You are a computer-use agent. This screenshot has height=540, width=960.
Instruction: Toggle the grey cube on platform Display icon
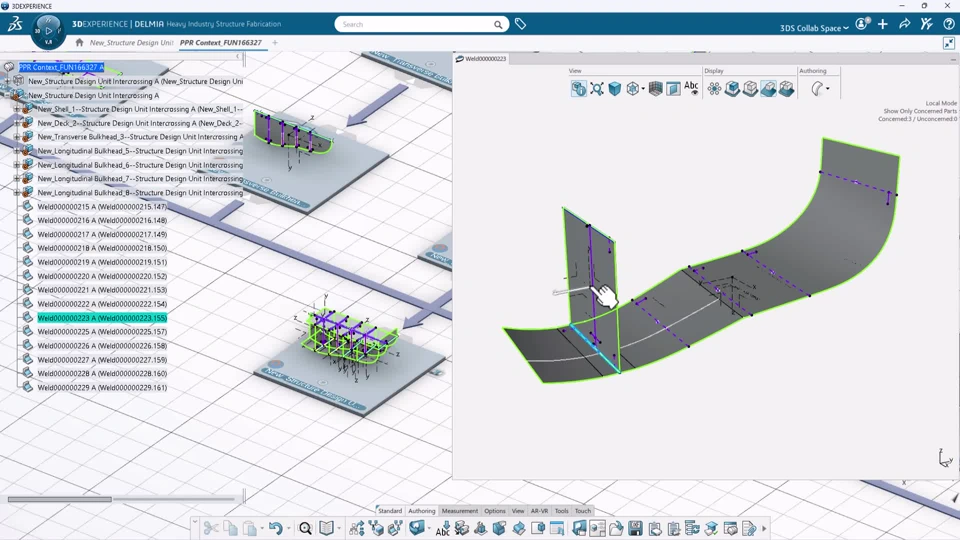pos(750,89)
